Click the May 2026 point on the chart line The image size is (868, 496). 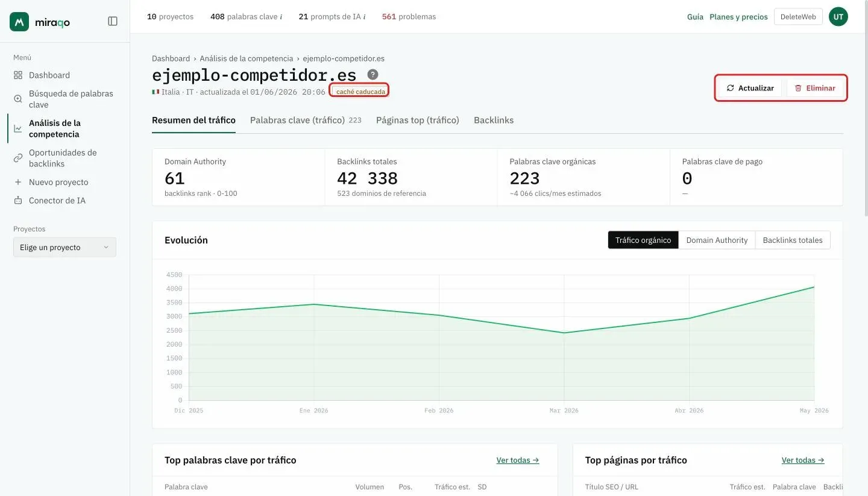pos(814,287)
